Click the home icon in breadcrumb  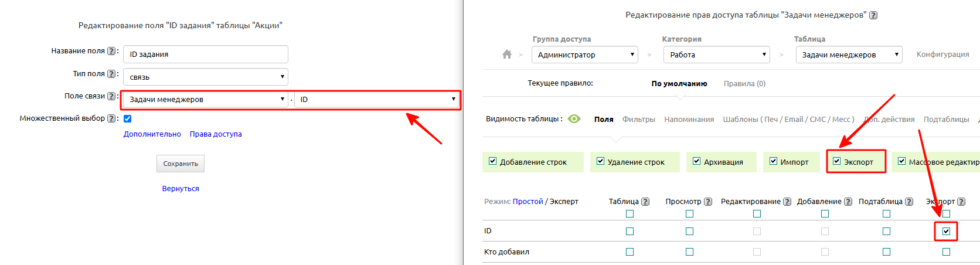(507, 55)
